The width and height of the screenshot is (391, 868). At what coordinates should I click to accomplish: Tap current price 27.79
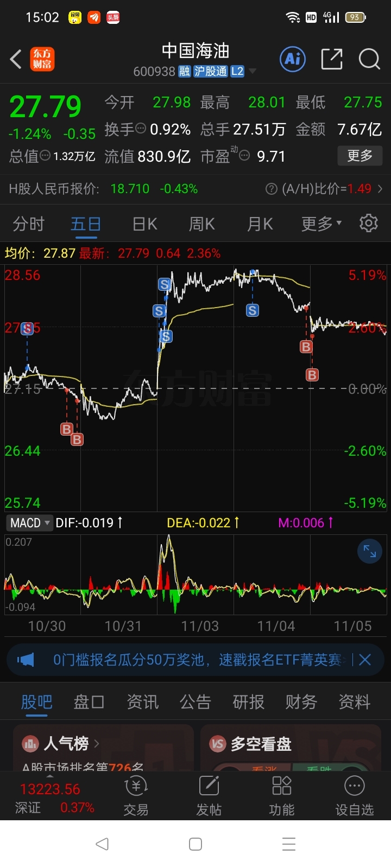[46, 107]
